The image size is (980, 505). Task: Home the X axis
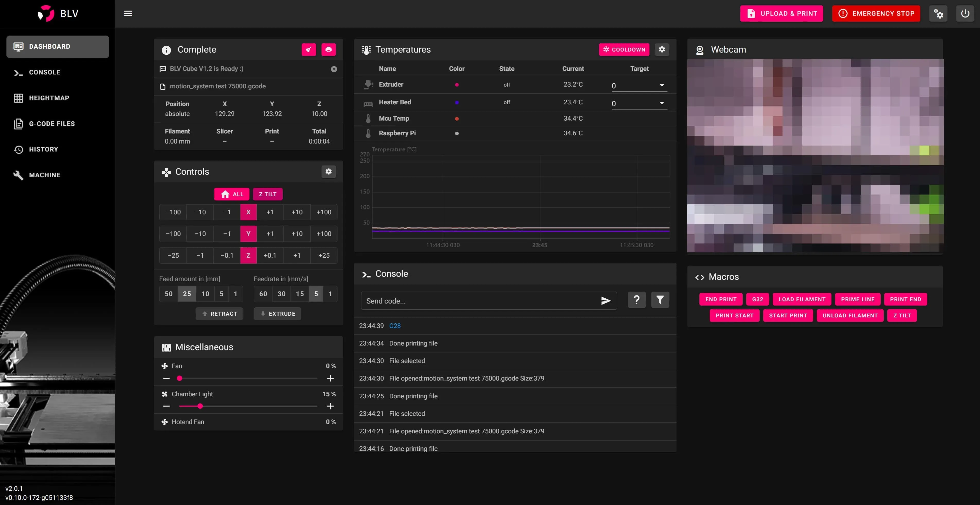(248, 212)
